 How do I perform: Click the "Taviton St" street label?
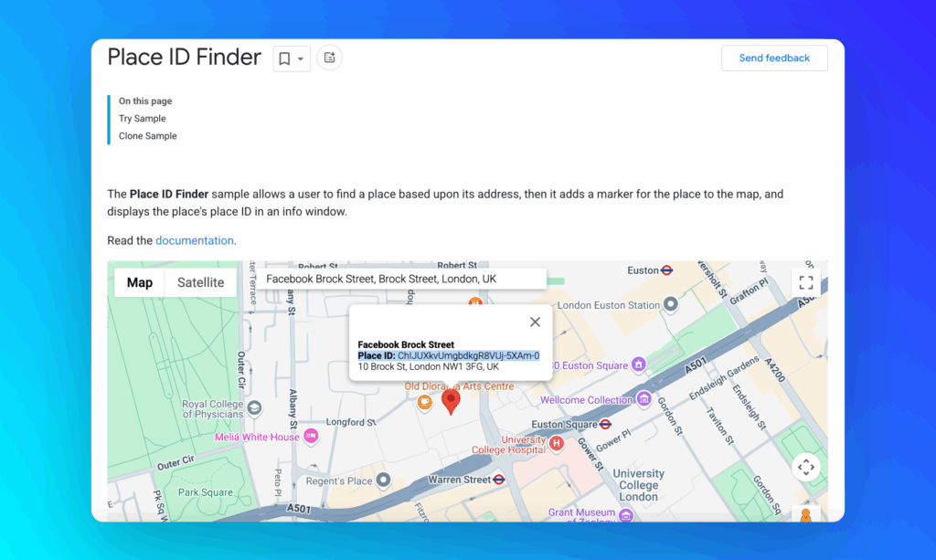point(720,426)
